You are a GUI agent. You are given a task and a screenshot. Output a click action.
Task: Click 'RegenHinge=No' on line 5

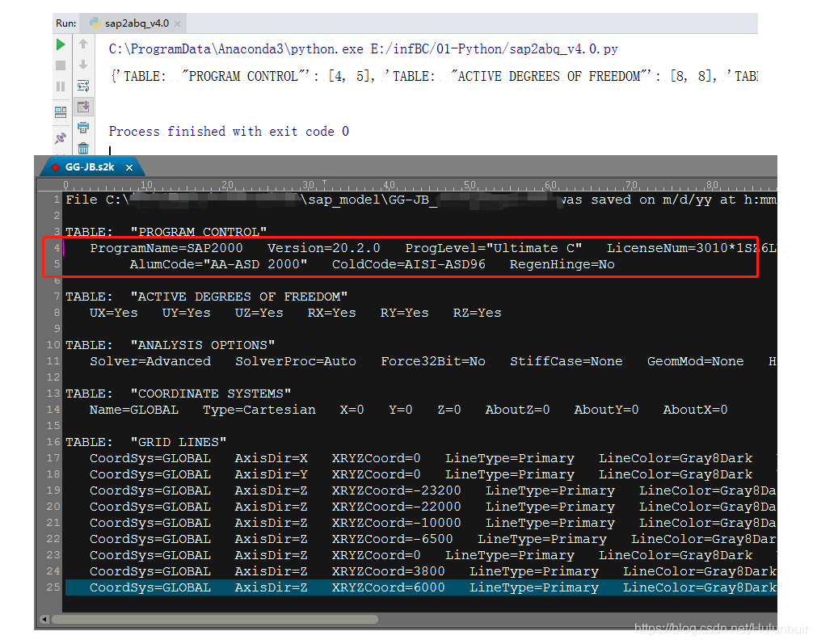562,264
